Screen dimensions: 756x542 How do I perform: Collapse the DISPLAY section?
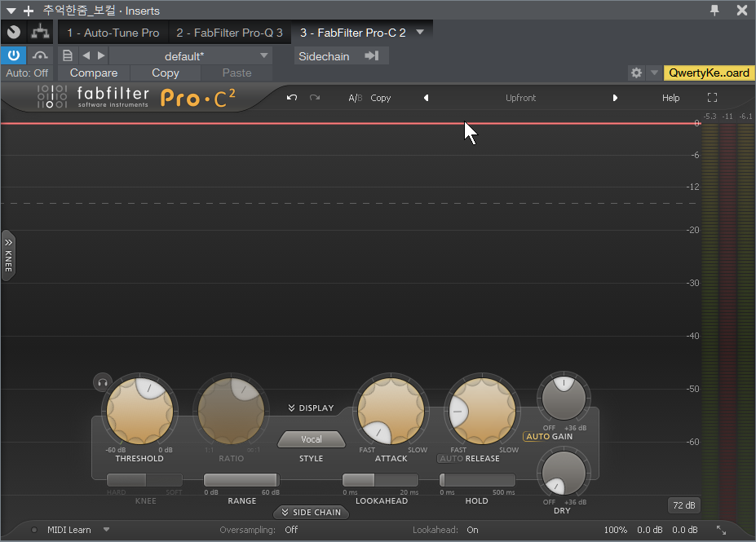[311, 408]
